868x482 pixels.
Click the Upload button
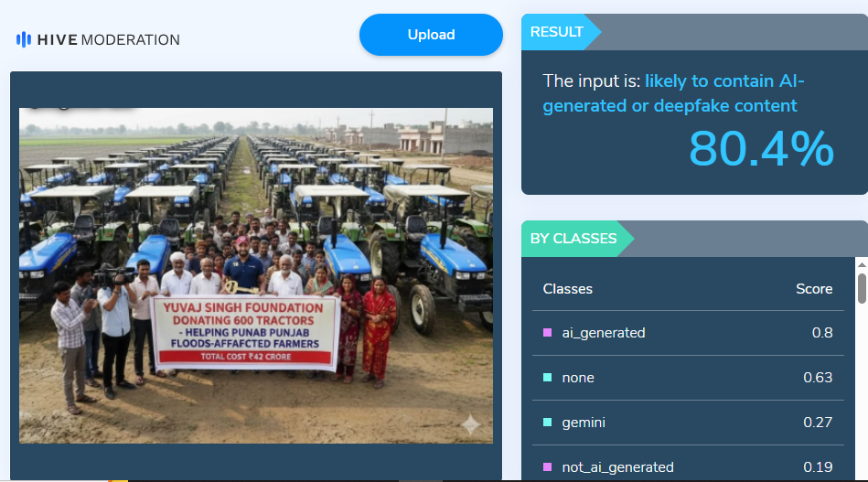pos(431,35)
